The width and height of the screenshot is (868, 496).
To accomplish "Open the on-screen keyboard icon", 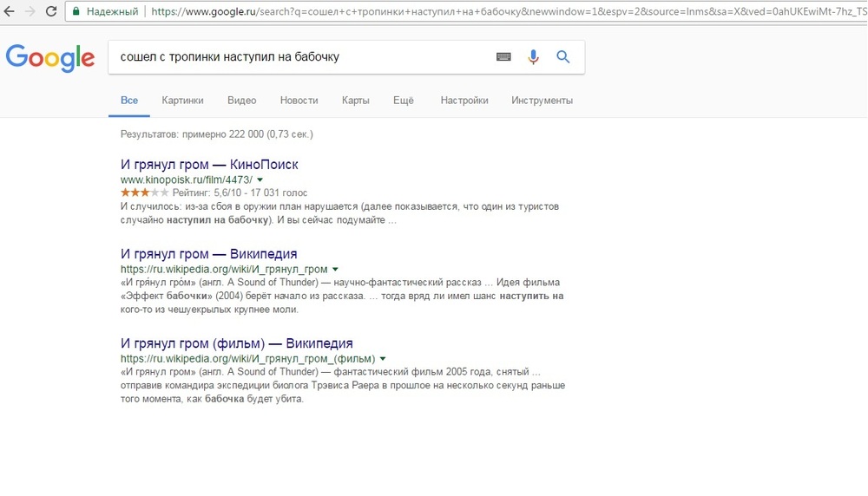I will [x=503, y=57].
